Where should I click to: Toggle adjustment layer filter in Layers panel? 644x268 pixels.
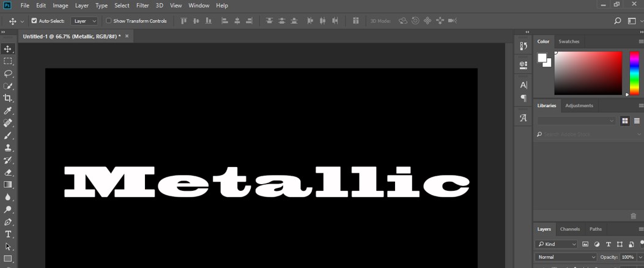597,244
